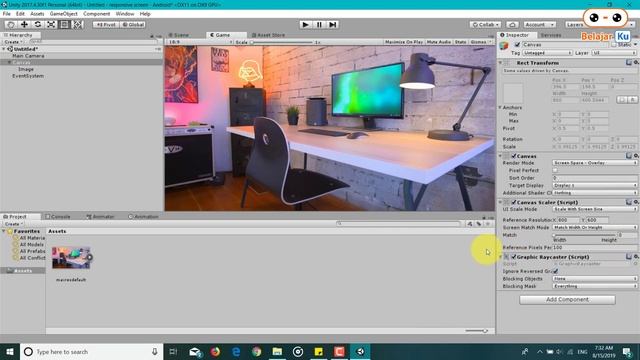Image resolution: width=640 pixels, height=360 pixels.
Task: Open the File menu
Action: pyautogui.click(x=7, y=14)
